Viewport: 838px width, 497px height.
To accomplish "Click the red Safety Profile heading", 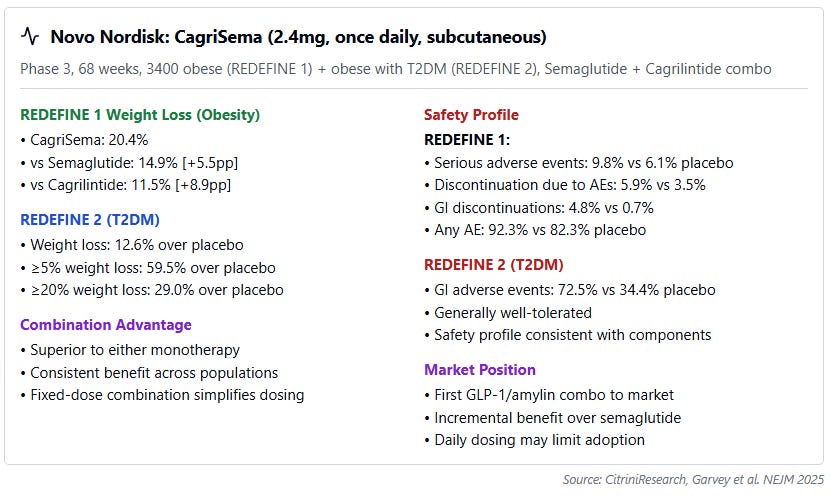I will pos(471,115).
